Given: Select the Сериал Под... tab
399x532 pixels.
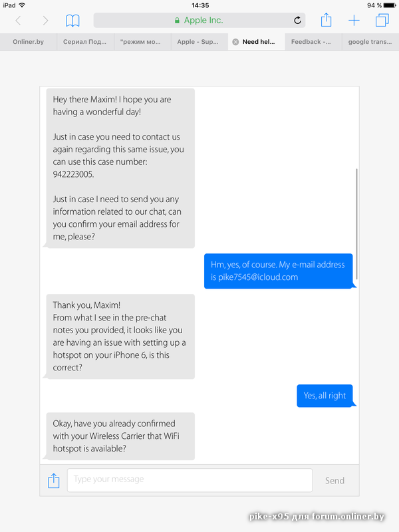Looking at the screenshot, I should pos(85,42).
